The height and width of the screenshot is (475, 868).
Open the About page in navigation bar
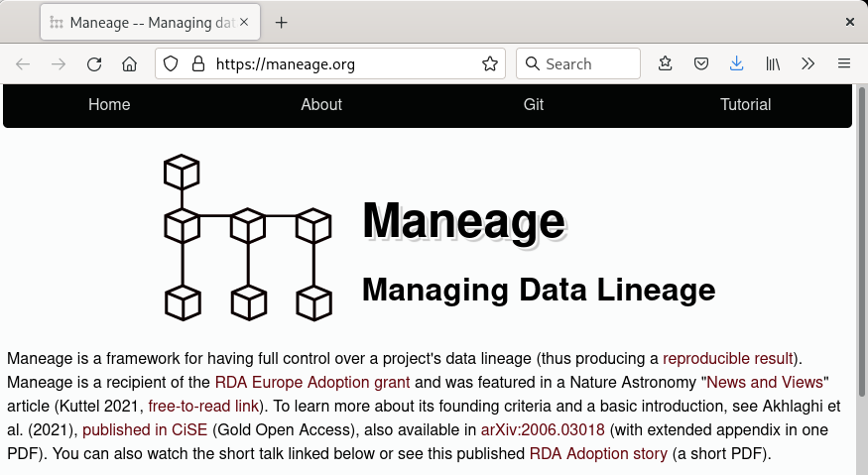321,105
